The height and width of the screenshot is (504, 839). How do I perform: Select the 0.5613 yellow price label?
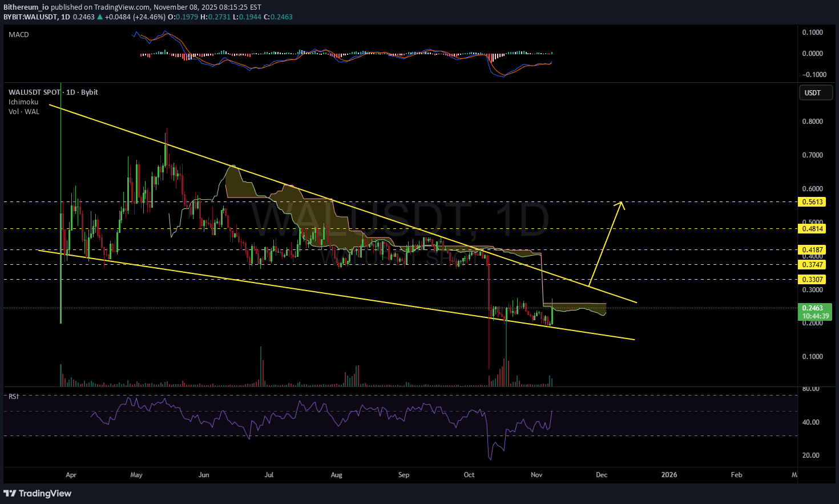[x=813, y=202]
